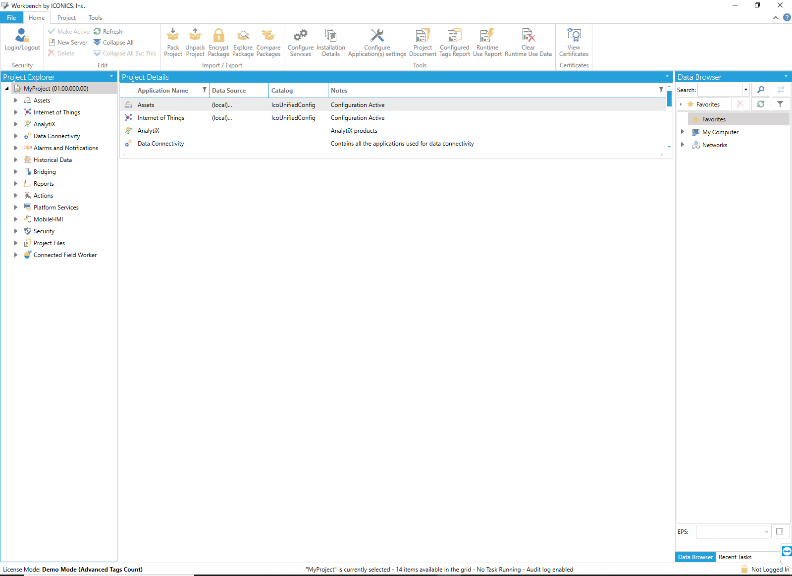Click the Catalog column header
792x576 pixels.
point(298,90)
